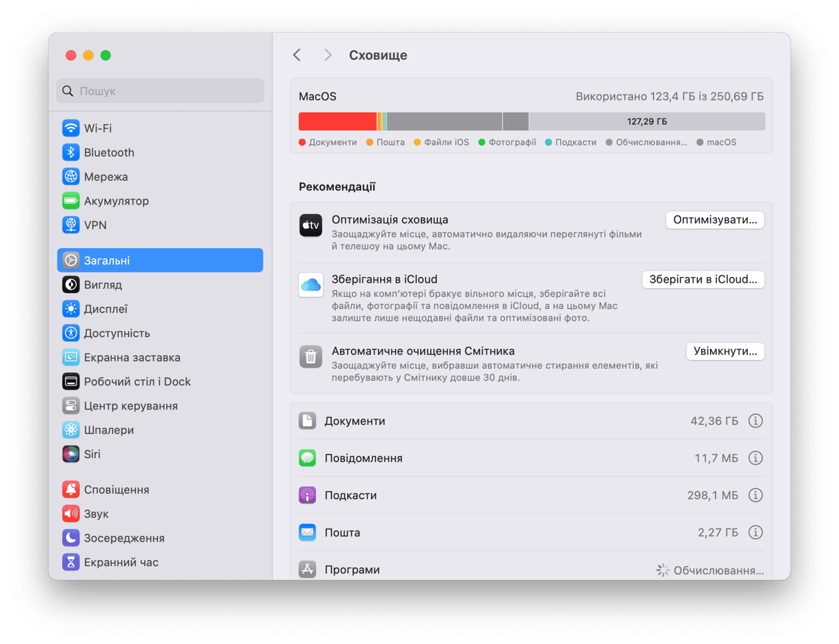Click the MacOS disk name label
Image resolution: width=839 pixels, height=644 pixels.
pos(317,97)
